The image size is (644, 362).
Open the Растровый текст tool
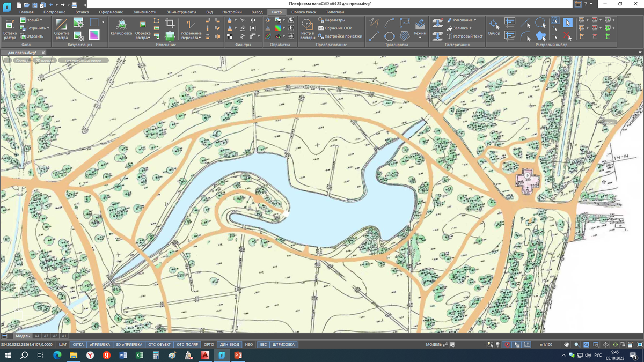(464, 36)
